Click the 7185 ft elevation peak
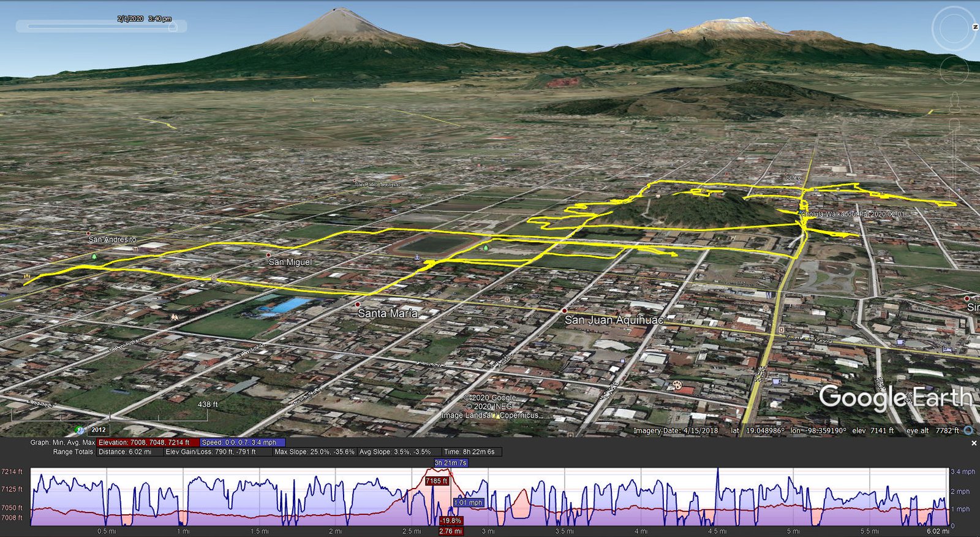The image size is (980, 537). pyautogui.click(x=437, y=481)
